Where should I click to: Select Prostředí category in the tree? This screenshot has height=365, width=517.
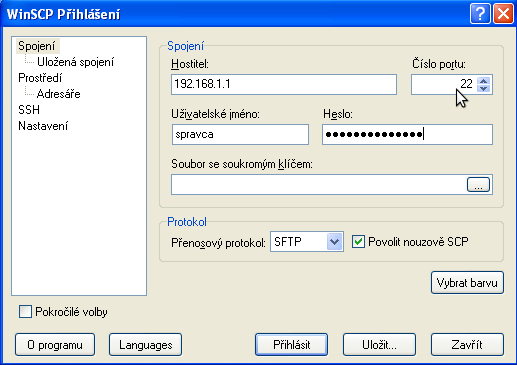coord(40,78)
